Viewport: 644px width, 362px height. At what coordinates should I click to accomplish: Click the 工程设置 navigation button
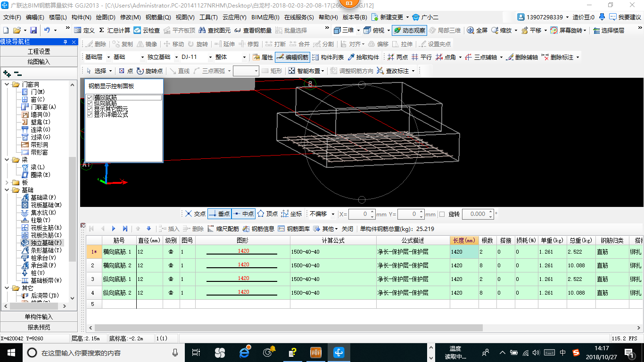39,51
